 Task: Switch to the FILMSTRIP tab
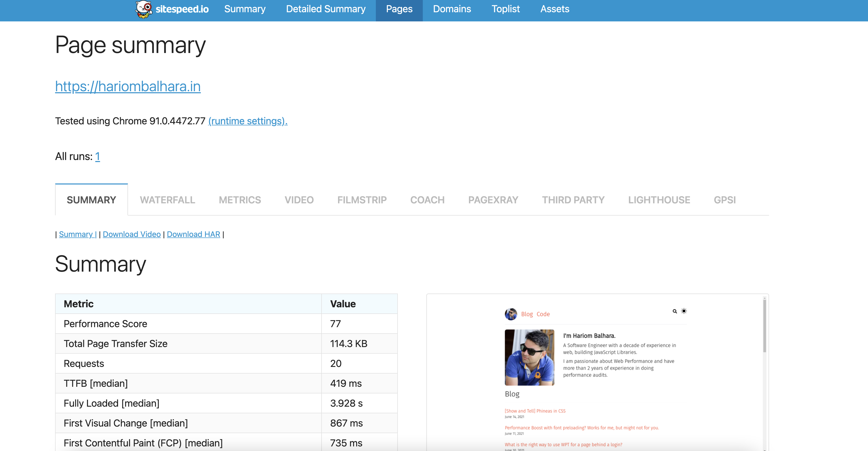[x=362, y=200]
